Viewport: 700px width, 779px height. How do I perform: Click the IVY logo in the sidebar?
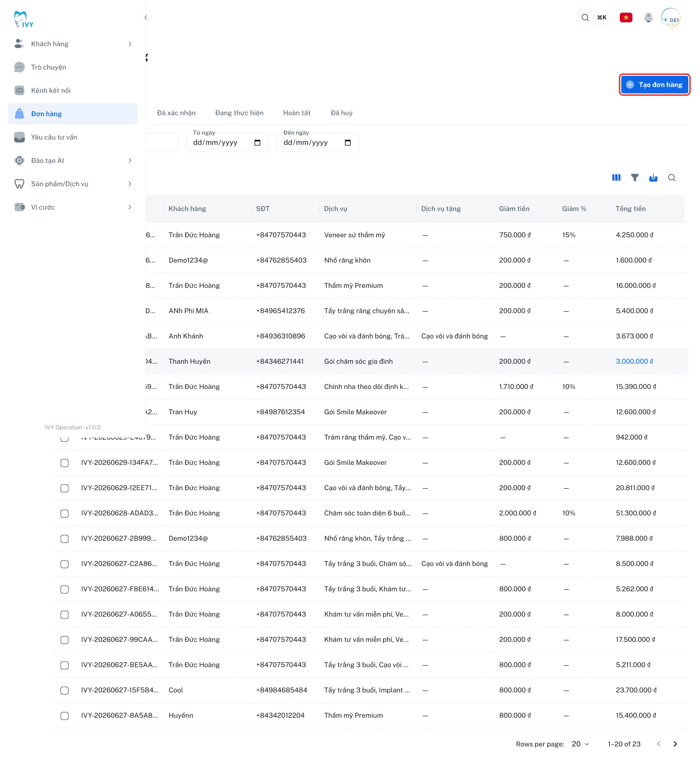(x=24, y=19)
